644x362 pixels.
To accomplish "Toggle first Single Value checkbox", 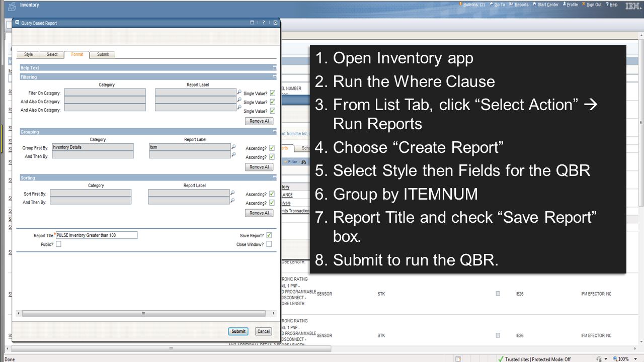I will coord(272,93).
